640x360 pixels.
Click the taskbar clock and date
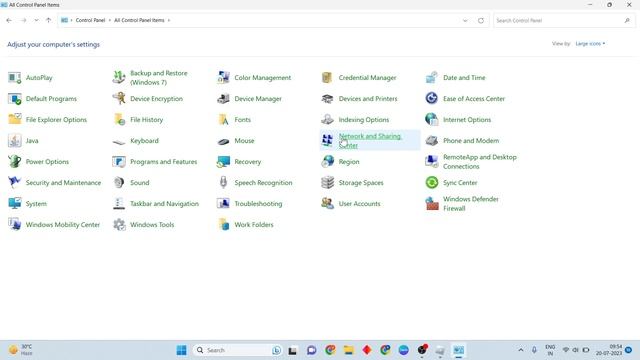(x=609, y=350)
